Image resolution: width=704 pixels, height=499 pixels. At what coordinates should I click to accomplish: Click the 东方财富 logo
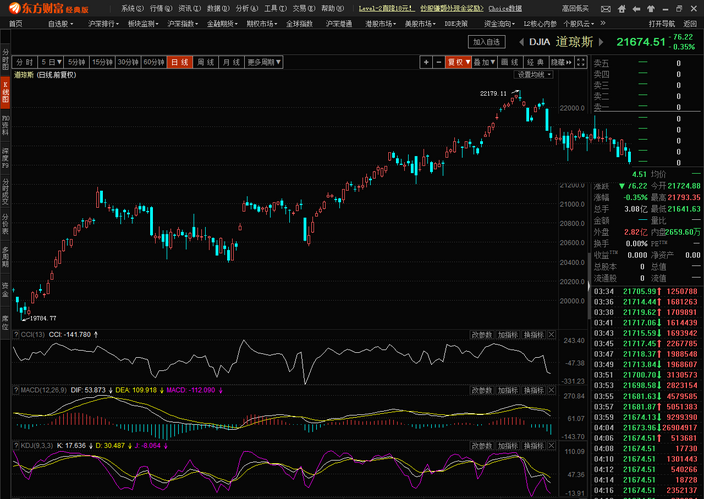click(48, 8)
